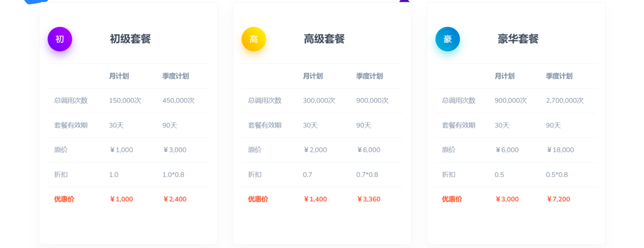The image size is (644, 248).
Task: Click the blue 豪 badge icon
Action: 447,39
